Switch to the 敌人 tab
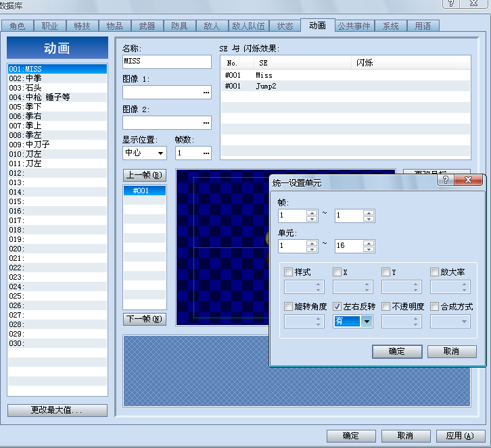The width and height of the screenshot is (491, 448). click(x=212, y=26)
